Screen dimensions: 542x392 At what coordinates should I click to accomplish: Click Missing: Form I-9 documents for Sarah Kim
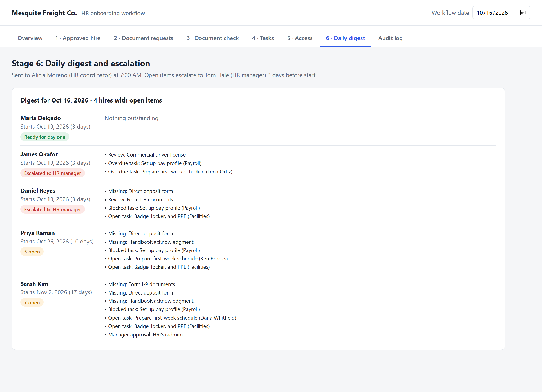[x=140, y=284]
